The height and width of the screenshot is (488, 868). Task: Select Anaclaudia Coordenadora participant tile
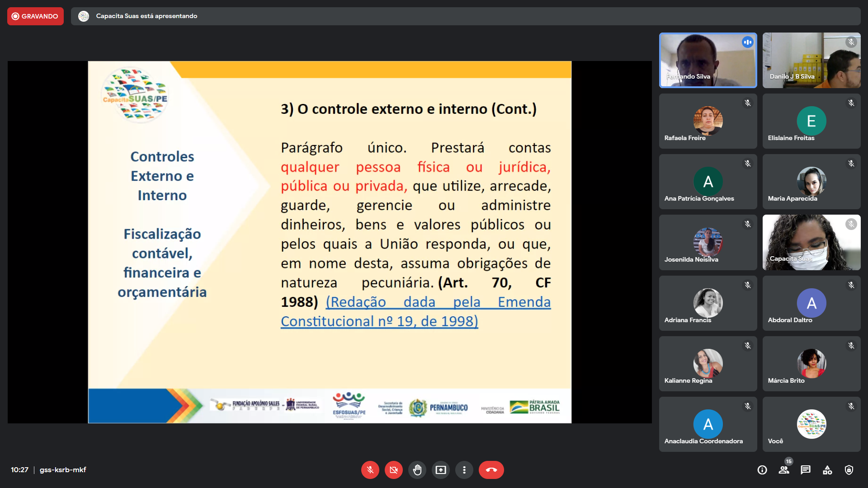[x=708, y=424]
